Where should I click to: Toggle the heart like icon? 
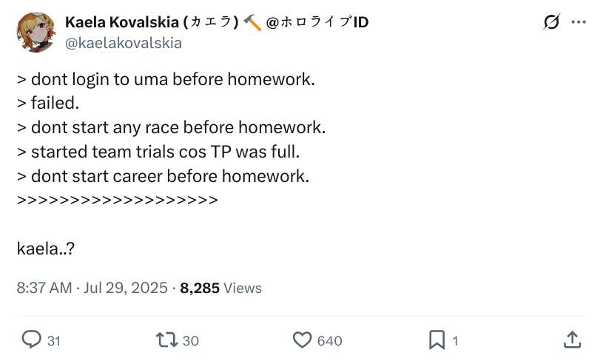pyautogui.click(x=302, y=340)
